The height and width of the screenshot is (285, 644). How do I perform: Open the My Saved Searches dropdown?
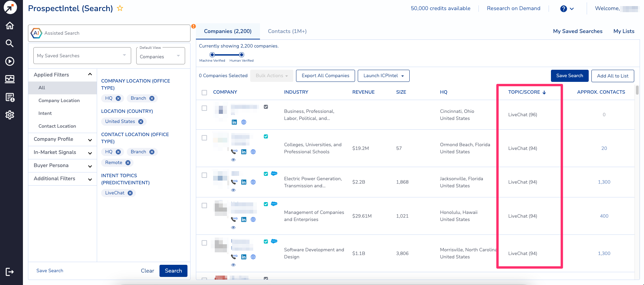(82, 56)
